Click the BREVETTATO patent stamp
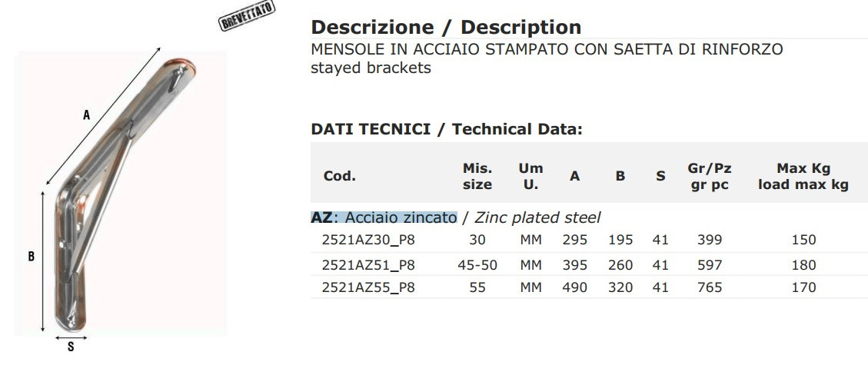The width and height of the screenshot is (868, 365). 247,17
